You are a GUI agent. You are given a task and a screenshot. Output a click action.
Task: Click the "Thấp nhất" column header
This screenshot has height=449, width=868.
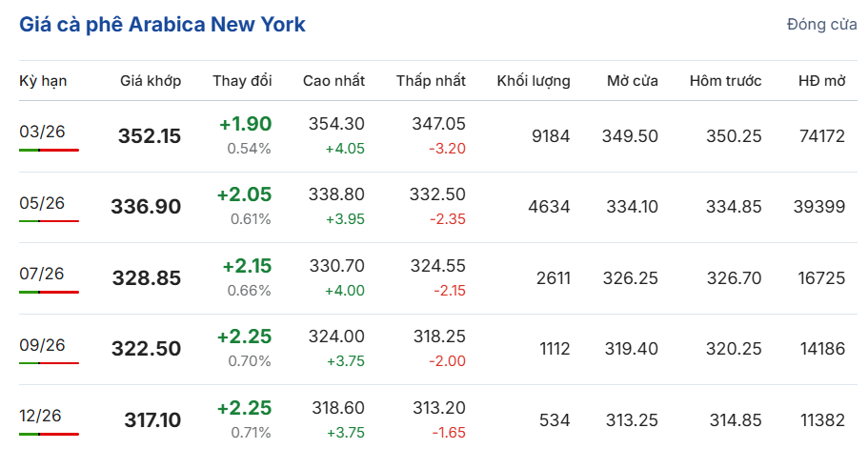[431, 81]
